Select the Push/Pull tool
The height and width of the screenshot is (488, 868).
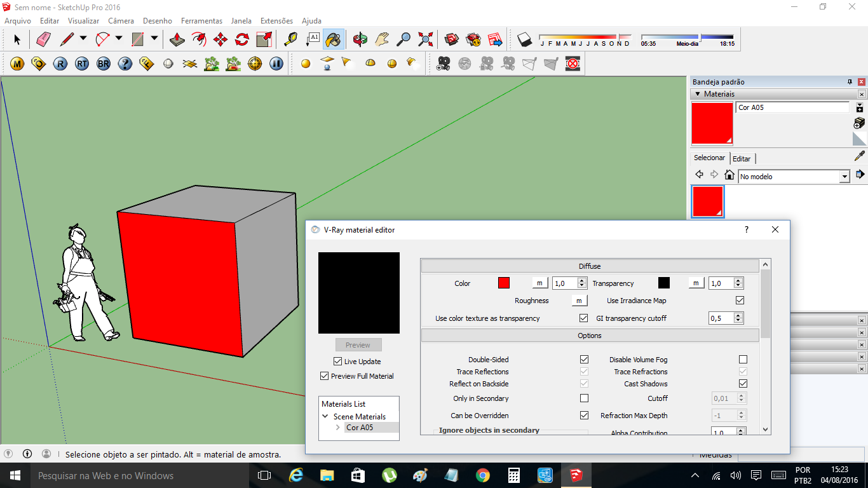pos(177,40)
